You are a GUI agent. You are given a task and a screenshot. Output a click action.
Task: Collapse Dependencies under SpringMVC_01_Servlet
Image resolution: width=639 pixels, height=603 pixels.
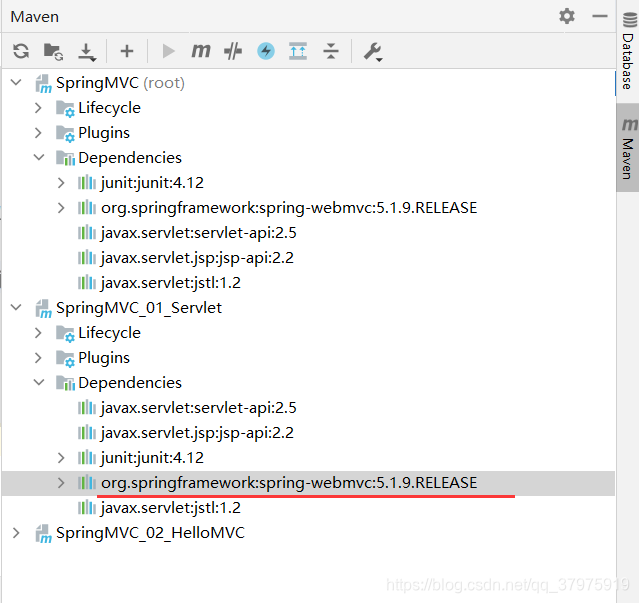pyautogui.click(x=39, y=383)
